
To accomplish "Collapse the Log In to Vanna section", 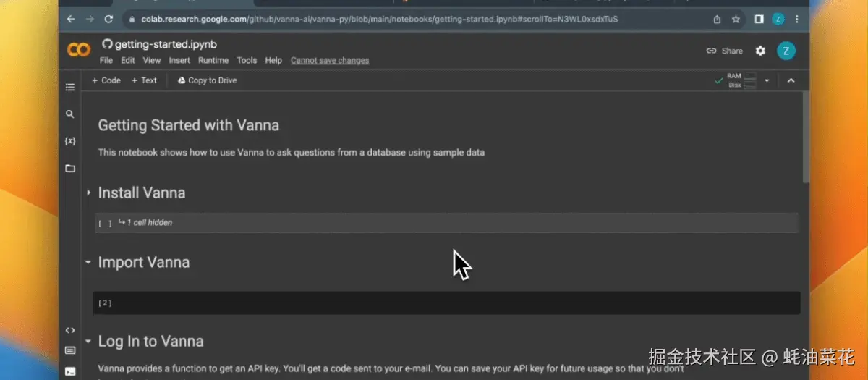I will tap(88, 341).
